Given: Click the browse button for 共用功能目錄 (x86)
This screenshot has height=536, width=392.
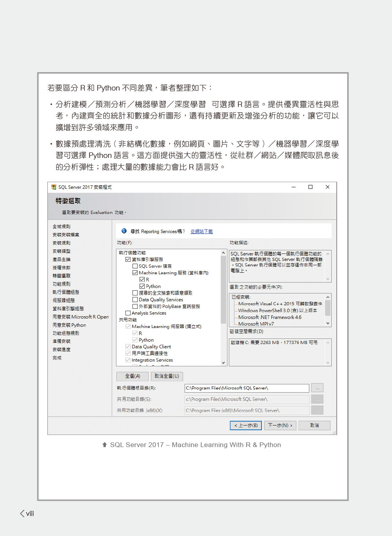Looking at the screenshot, I should (x=317, y=411).
